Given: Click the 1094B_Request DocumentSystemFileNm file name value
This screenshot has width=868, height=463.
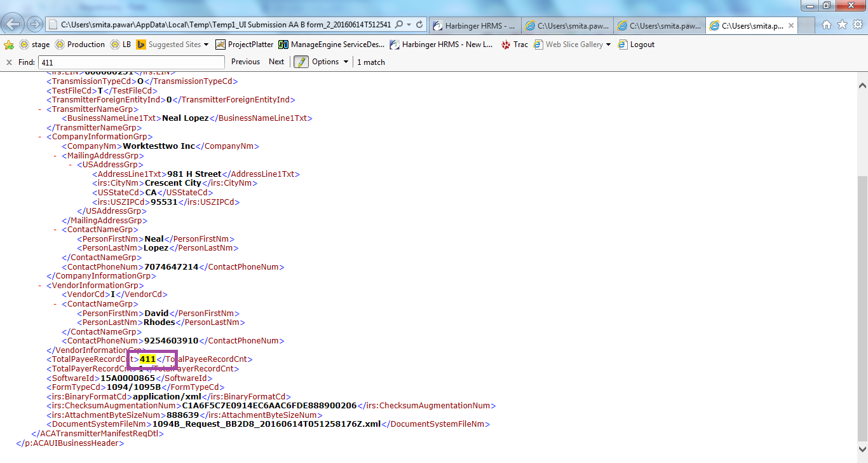Looking at the screenshot, I should 267,424.
